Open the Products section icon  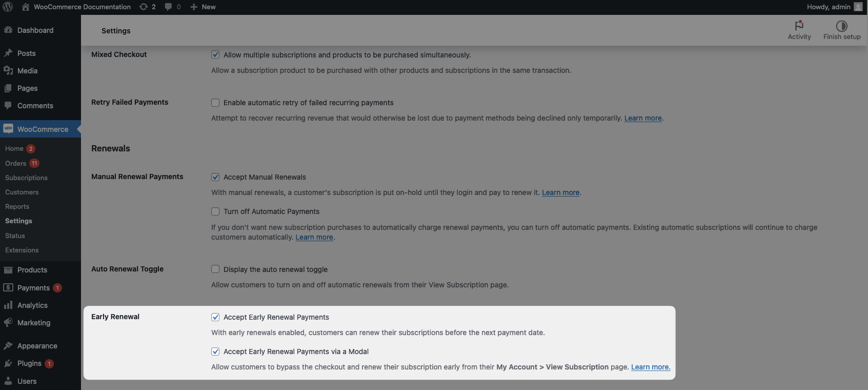pos(8,269)
